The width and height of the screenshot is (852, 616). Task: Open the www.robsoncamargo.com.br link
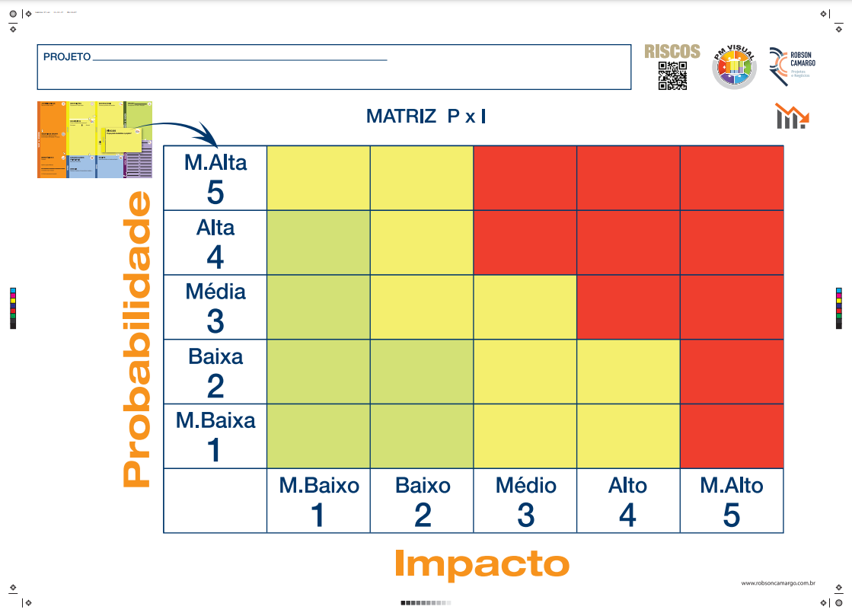click(x=778, y=583)
